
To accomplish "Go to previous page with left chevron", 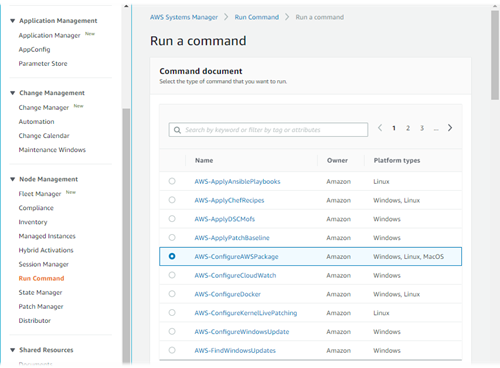I will [380, 128].
